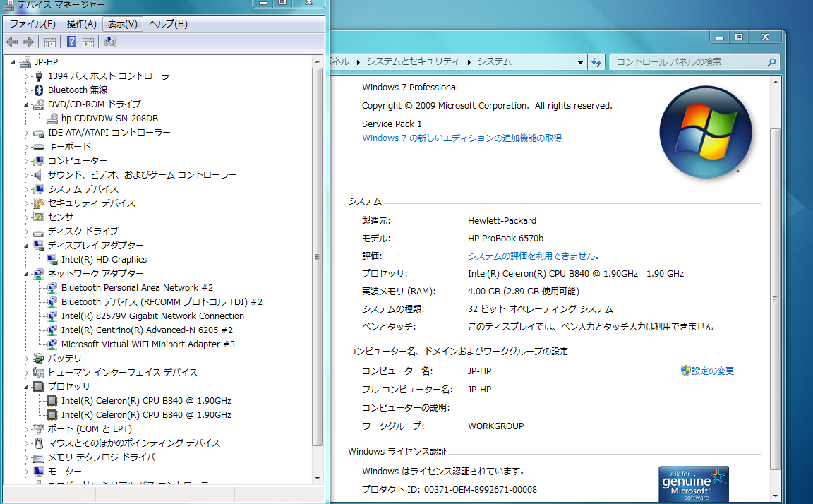813x504 pixels.
Task: Click the Forward arrow in Device Manager toolbar
Action: coord(28,42)
